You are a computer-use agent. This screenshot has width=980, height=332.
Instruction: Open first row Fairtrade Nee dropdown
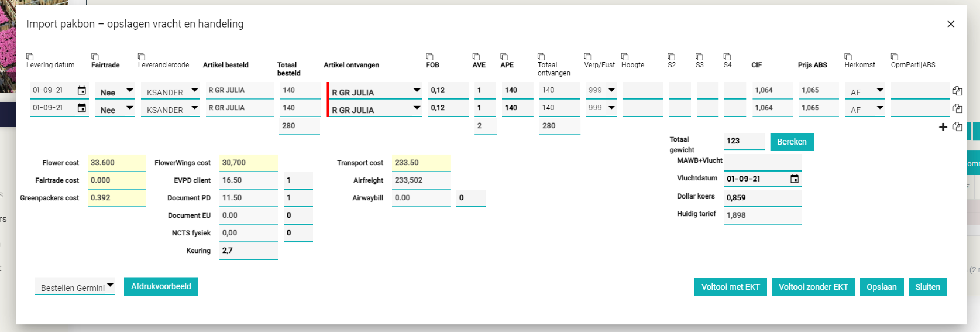click(115, 91)
